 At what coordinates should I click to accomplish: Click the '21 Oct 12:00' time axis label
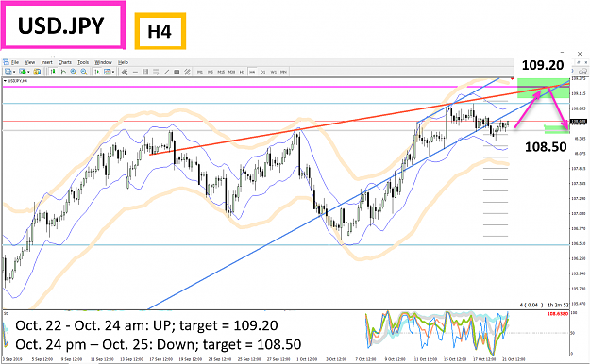pyautogui.click(x=514, y=359)
